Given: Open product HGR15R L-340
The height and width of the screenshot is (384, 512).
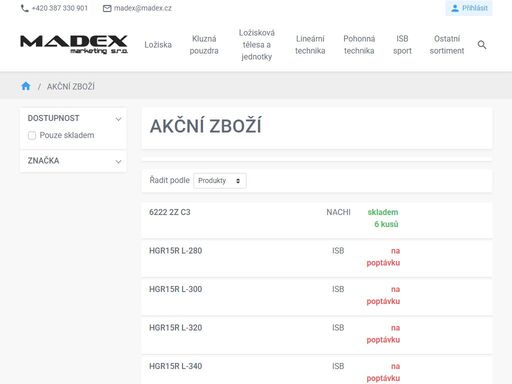Looking at the screenshot, I should click(x=176, y=366).
